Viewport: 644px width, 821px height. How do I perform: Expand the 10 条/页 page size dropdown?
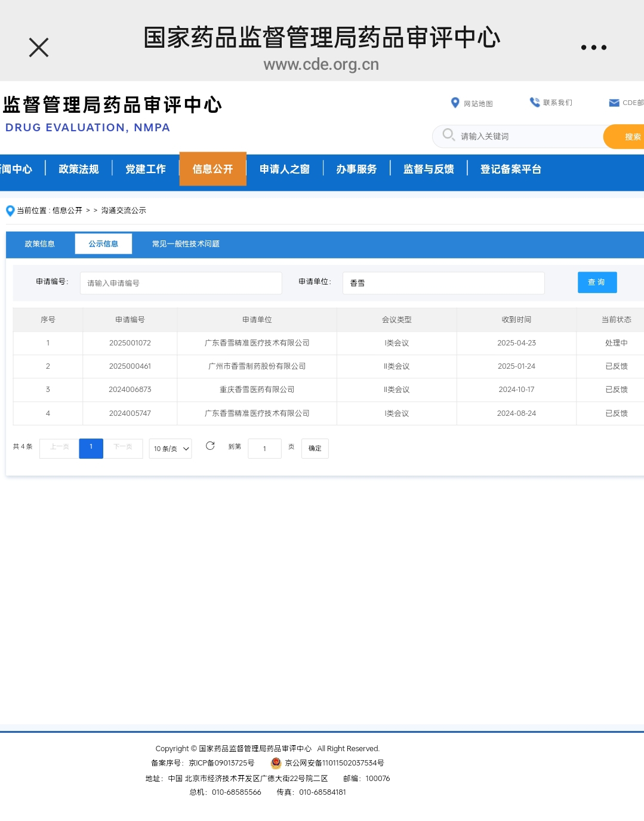coord(170,449)
